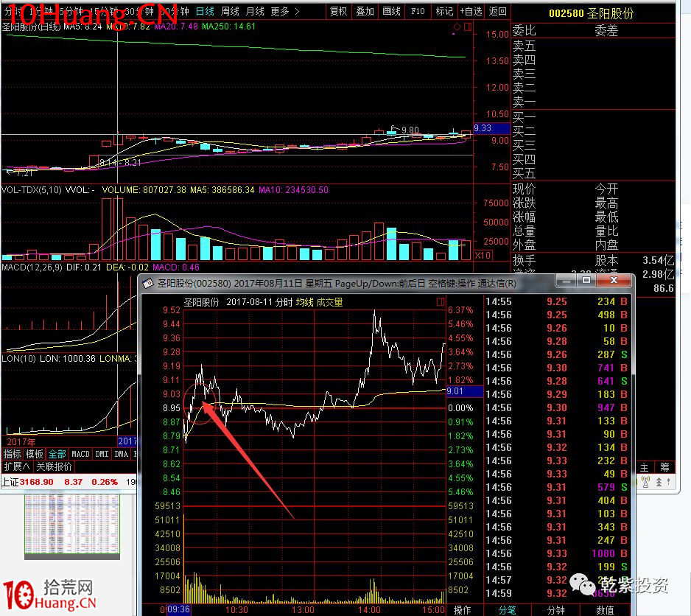Click the 主 tab in quote panel
This screenshot has height=616, width=691.
[644, 467]
